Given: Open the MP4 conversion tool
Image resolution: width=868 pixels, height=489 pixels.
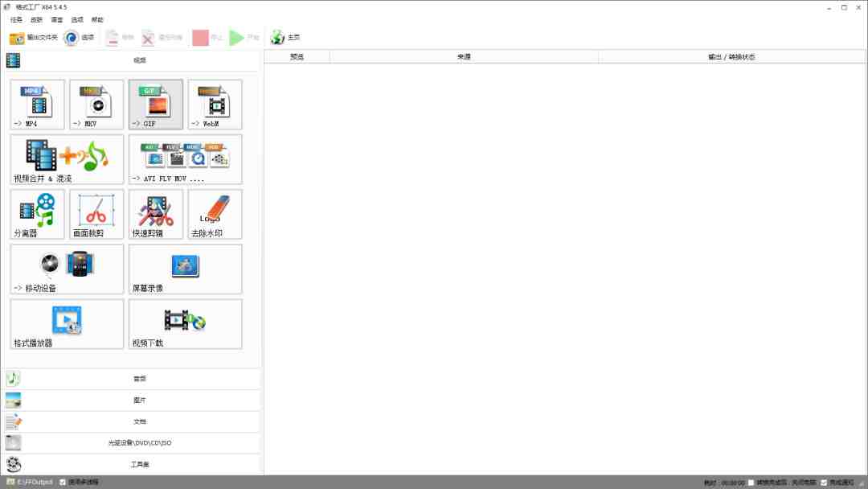Looking at the screenshot, I should pos(37,104).
